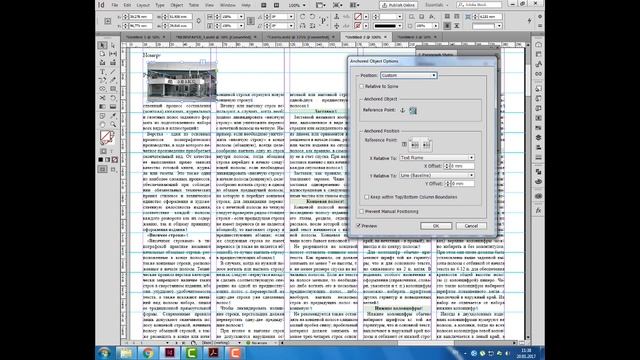Select the Eyedropper tool
The image size is (640, 360).
click(113, 116)
